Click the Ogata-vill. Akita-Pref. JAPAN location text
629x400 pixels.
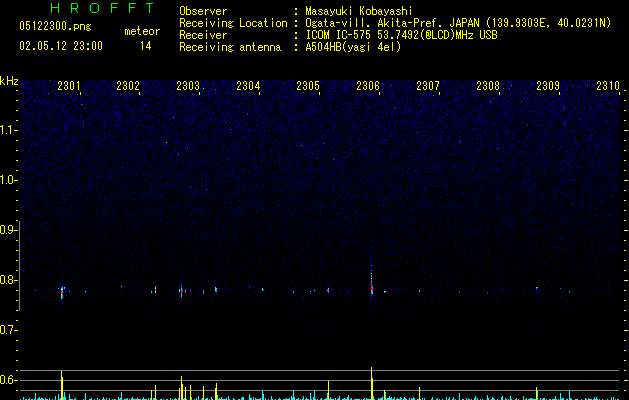click(x=458, y=23)
